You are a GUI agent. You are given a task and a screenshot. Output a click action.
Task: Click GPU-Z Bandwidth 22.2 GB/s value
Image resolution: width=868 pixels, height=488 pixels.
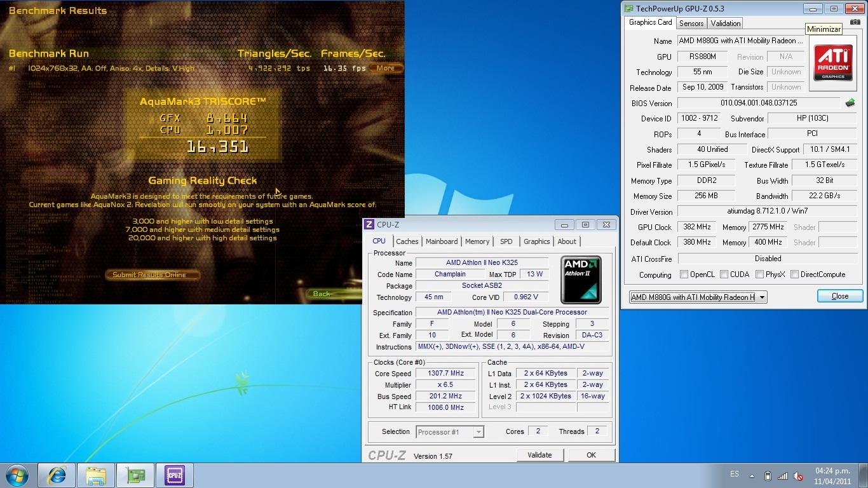coord(825,196)
